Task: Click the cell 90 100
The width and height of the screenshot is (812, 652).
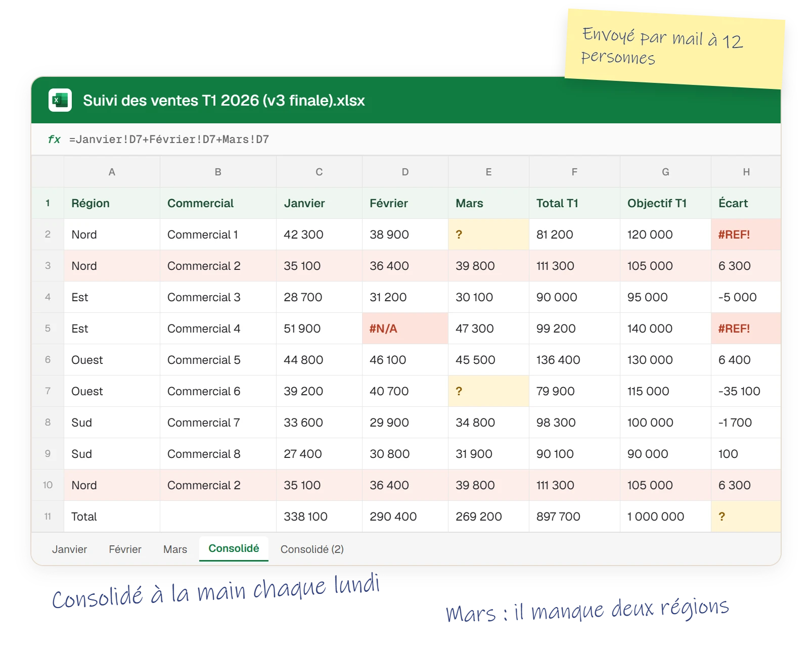Action: point(574,454)
